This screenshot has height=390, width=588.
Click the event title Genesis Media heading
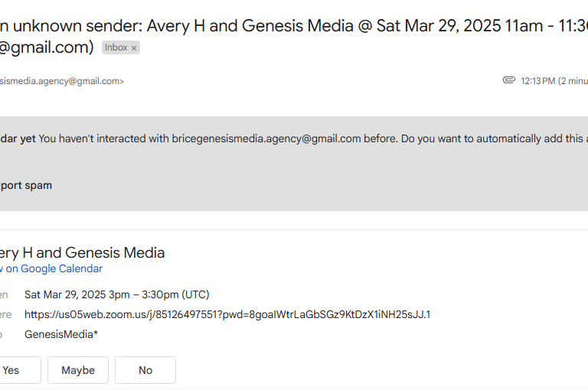[83, 252]
